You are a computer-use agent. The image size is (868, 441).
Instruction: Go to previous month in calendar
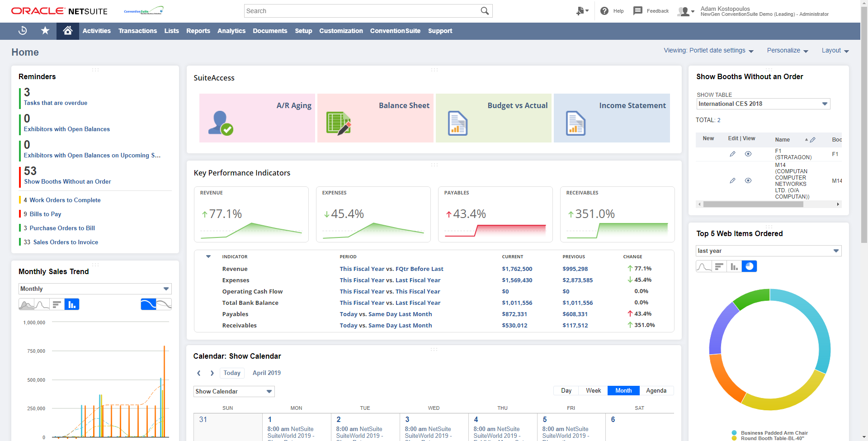198,373
